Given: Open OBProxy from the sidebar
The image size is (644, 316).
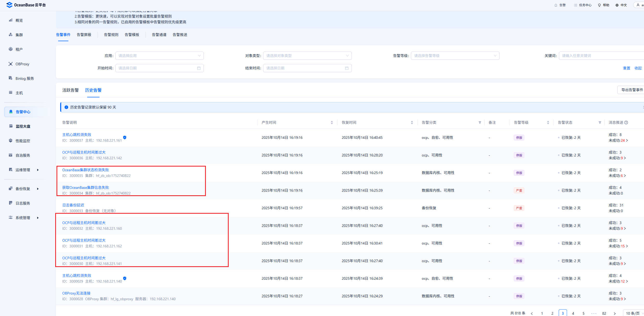Looking at the screenshot, I should pos(22,64).
